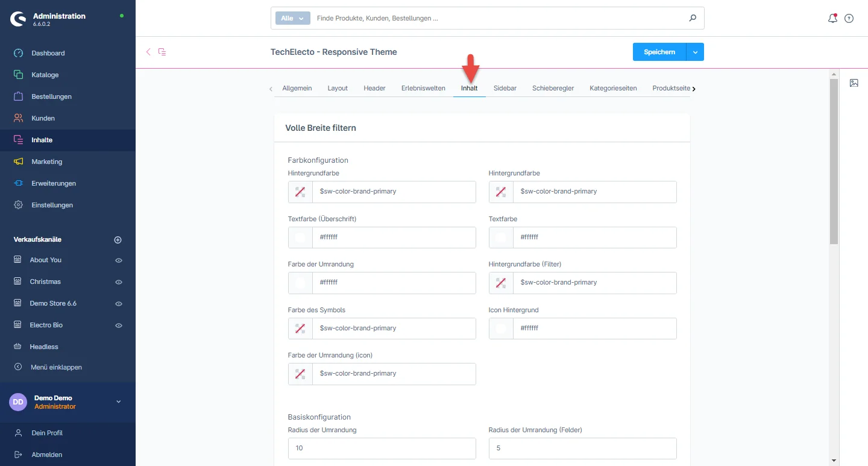Open the notifications bell icon
Screen dimensions: 868x466
[832, 19]
